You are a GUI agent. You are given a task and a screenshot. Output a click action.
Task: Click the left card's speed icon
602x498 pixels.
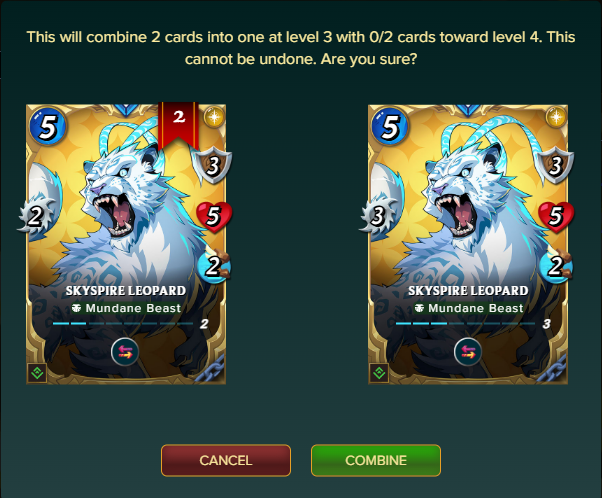pos(213,266)
